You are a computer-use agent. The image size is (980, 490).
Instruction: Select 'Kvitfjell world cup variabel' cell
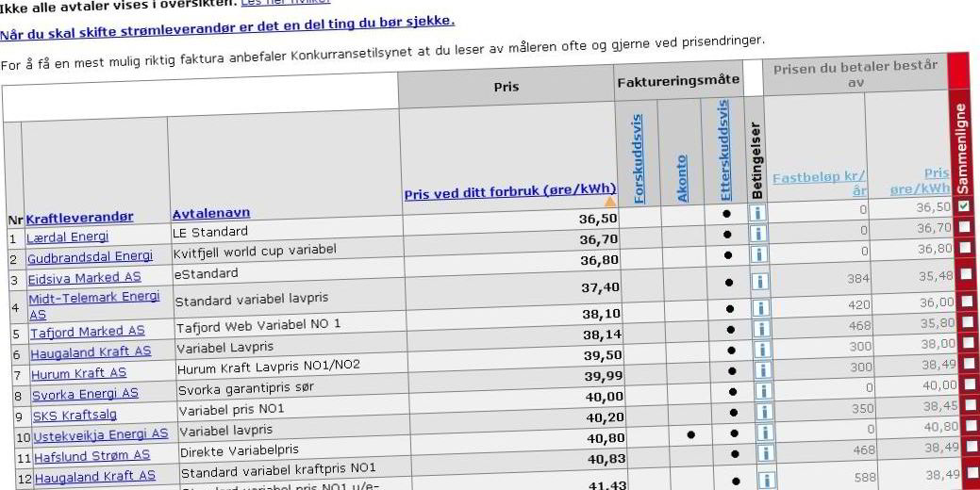[x=255, y=251]
